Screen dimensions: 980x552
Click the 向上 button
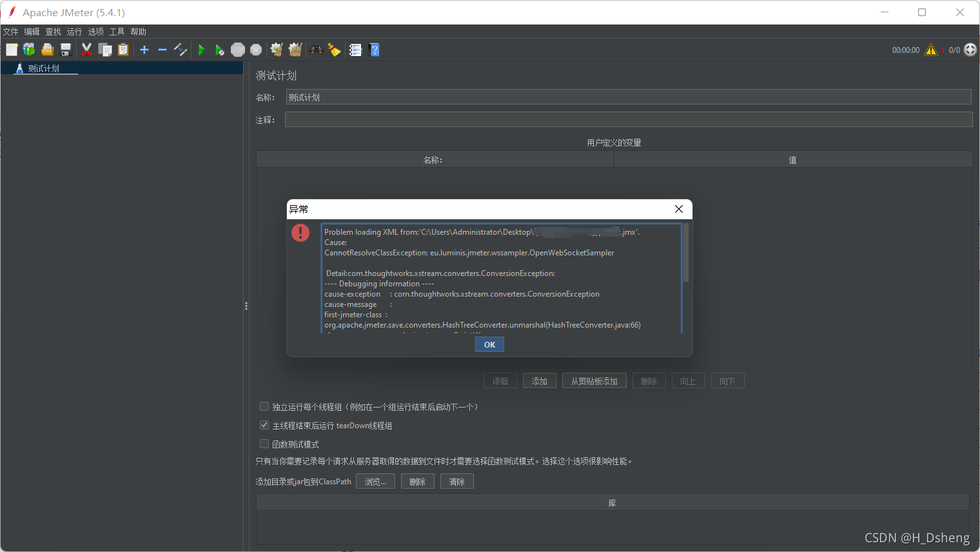click(x=689, y=381)
